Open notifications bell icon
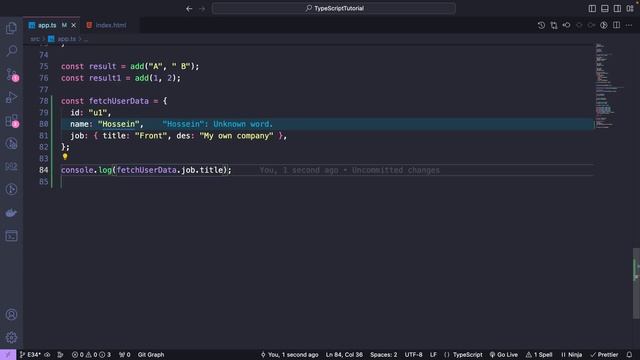Image resolution: width=640 pixels, height=360 pixels. tap(629, 355)
